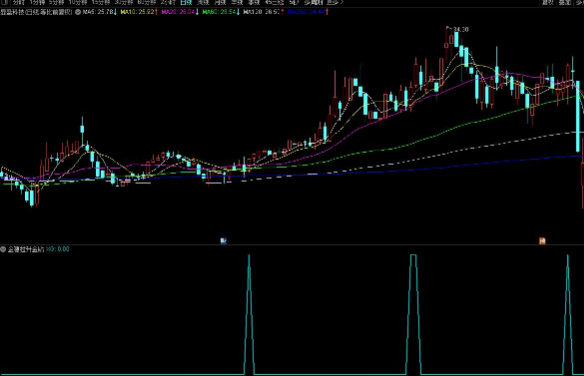The width and height of the screenshot is (584, 376).
Task: Click the 34.30 high price label
Action: point(461,29)
